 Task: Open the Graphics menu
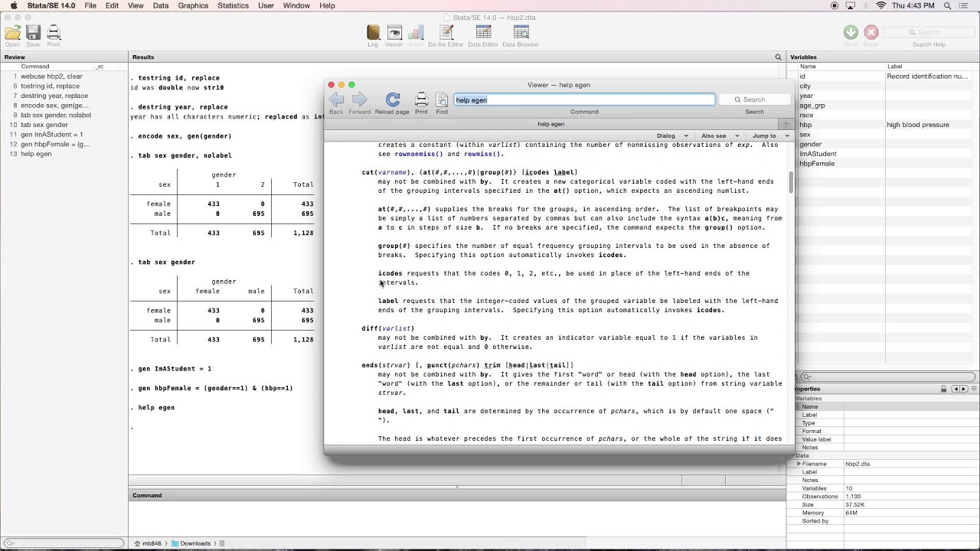[x=193, y=5]
